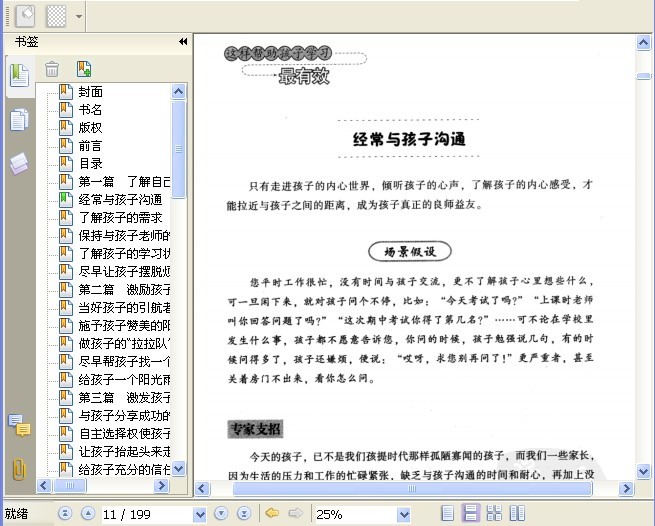Click the bookmark list scroll down arrow
655x526 pixels.
178,468
